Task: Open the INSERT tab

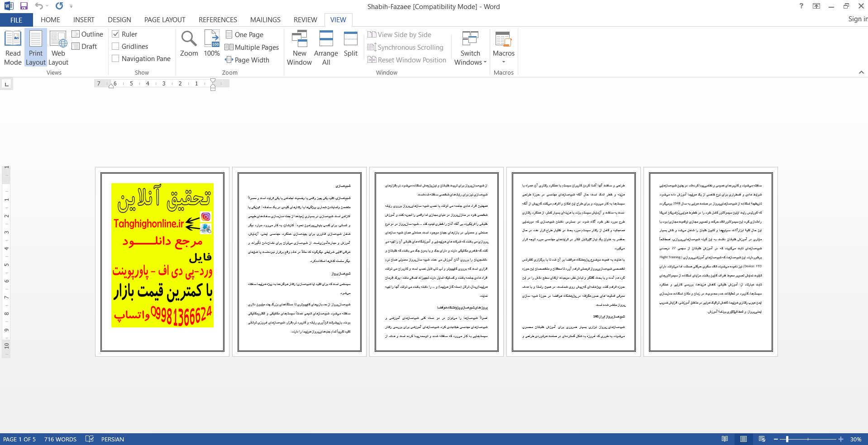Action: [84, 20]
